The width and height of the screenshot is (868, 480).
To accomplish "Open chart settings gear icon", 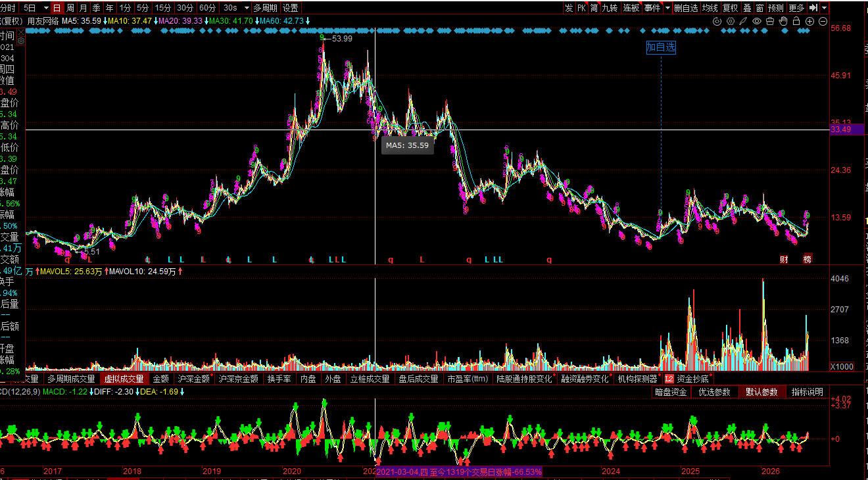I will 731,21.
